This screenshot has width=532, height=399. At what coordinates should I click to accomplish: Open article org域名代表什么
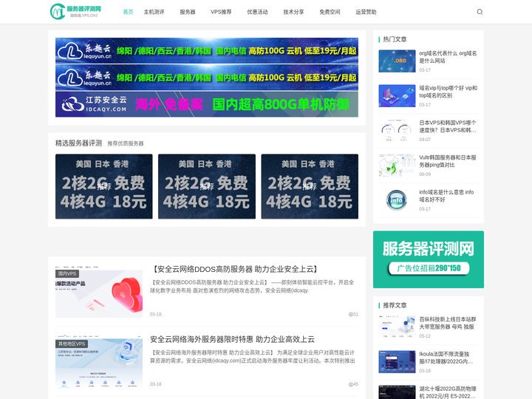(448, 57)
